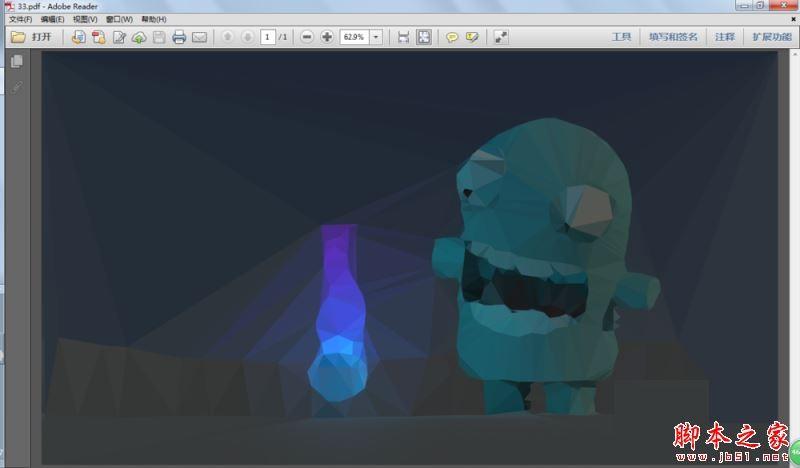Image resolution: width=800 pixels, height=468 pixels.
Task: Add a sticky note comment
Action: click(x=452, y=37)
